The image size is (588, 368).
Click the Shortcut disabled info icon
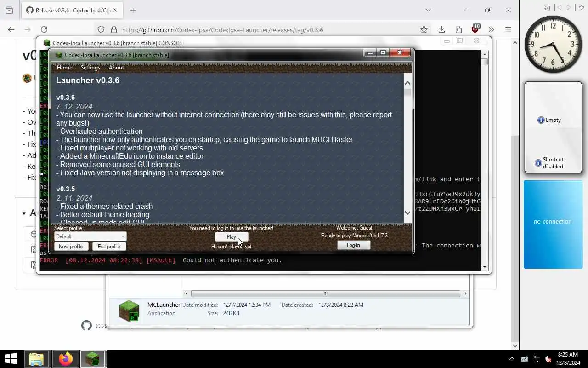point(538,163)
